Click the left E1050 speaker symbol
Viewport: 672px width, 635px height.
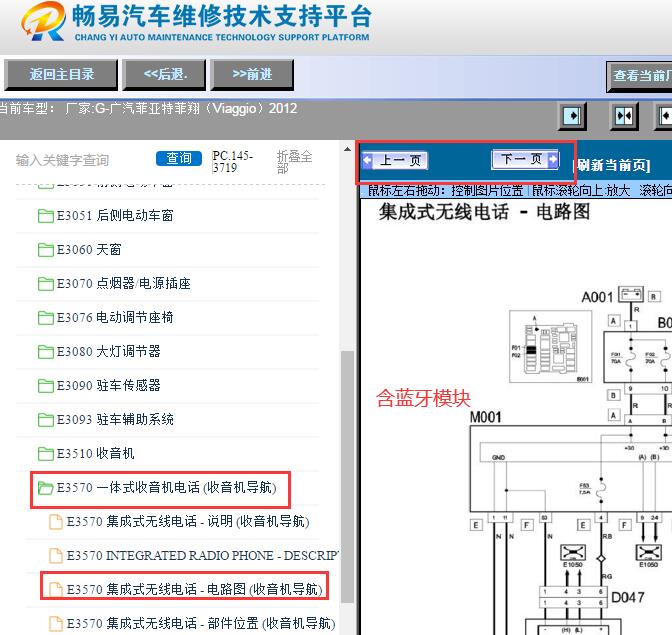573,553
